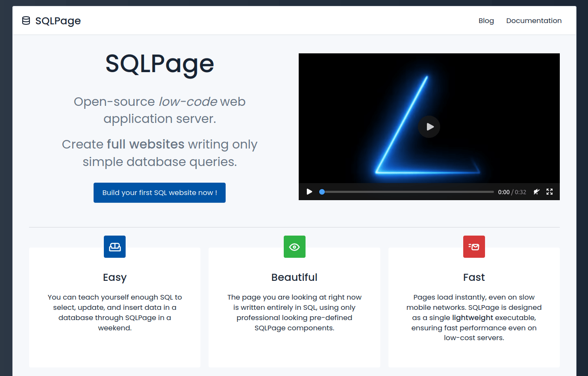This screenshot has width=588, height=376.
Task: Click the bold lightweight word in Fast card
Action: click(x=473, y=318)
